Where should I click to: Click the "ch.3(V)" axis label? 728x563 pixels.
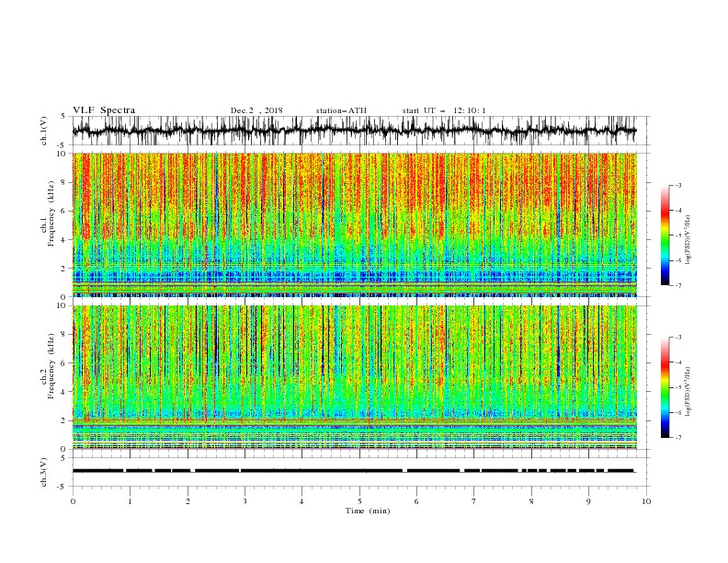pyautogui.click(x=44, y=472)
